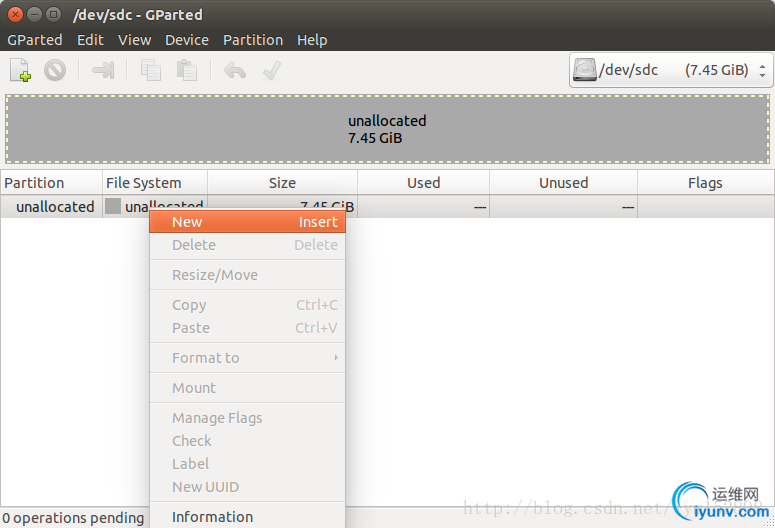Click the Copy partition toolbar icon

pos(151,70)
